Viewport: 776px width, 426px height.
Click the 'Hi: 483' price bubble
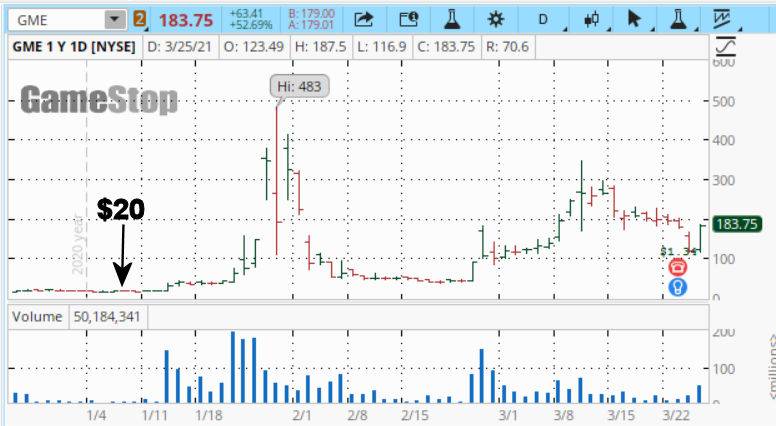click(299, 86)
